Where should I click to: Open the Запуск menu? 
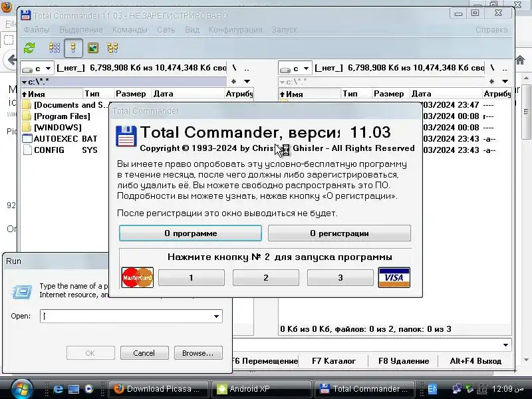tap(284, 30)
